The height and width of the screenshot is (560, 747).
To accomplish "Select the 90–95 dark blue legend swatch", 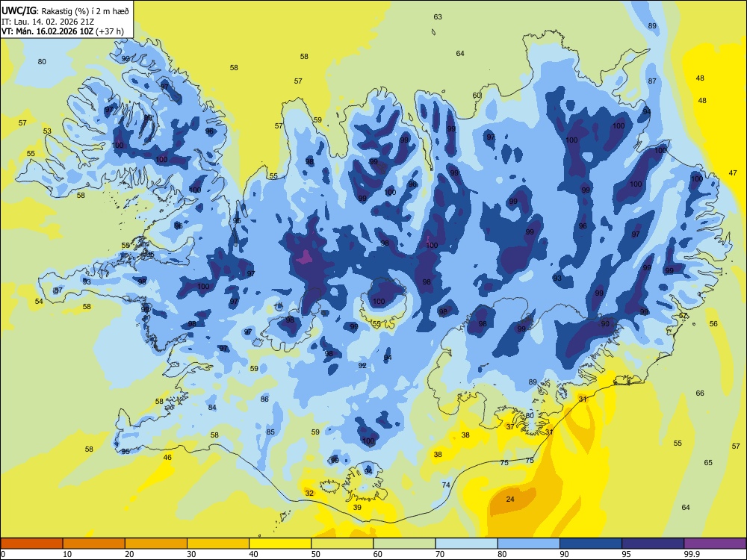I will coord(591,544).
